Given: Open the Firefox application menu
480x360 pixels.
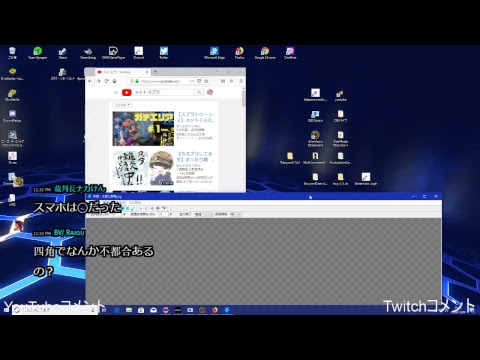Looking at the screenshot, I should click(x=241, y=81).
